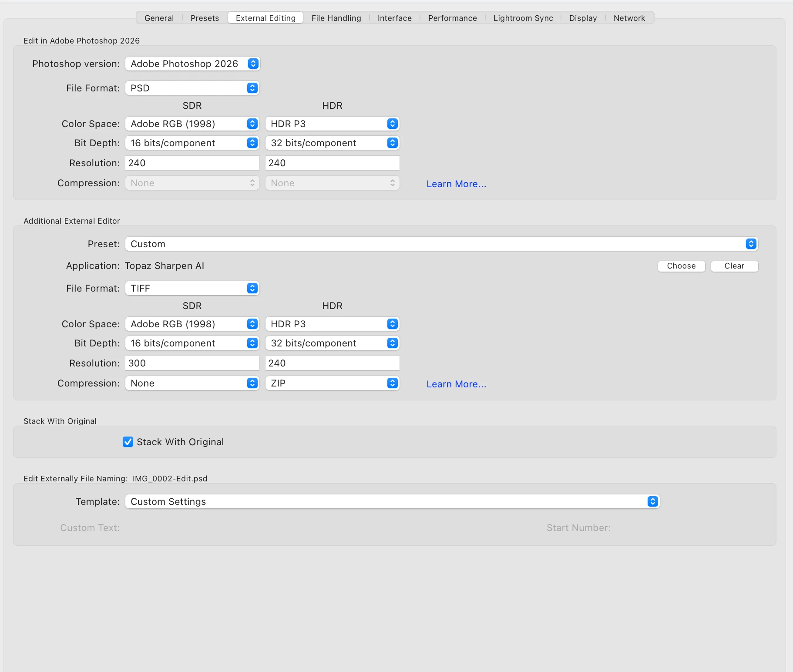Image resolution: width=793 pixels, height=672 pixels.
Task: Open Photoshop SDR Bit Depth 16 bits dropdown
Action: (x=192, y=143)
